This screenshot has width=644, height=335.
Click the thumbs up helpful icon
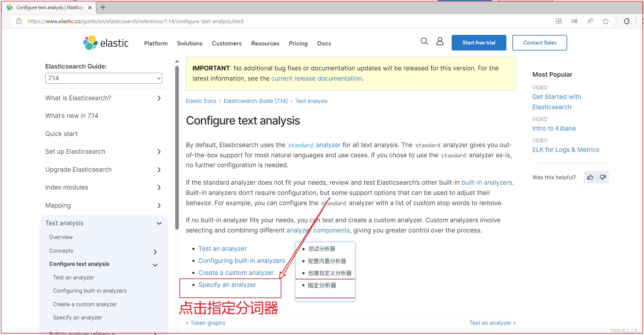pyautogui.click(x=590, y=177)
